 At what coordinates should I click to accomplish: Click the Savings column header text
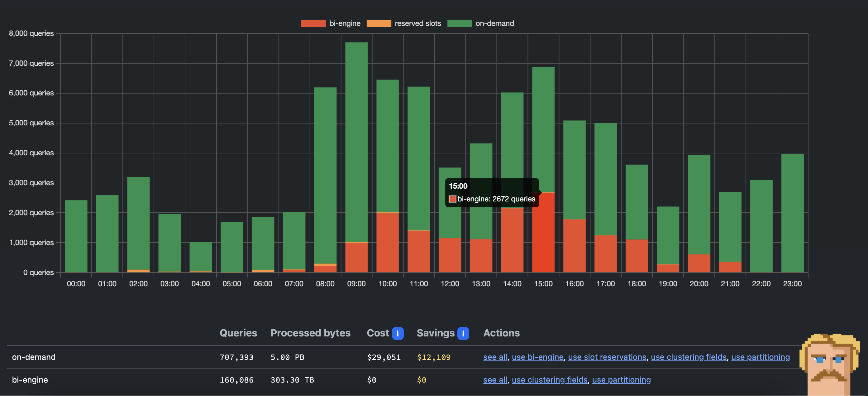point(435,333)
